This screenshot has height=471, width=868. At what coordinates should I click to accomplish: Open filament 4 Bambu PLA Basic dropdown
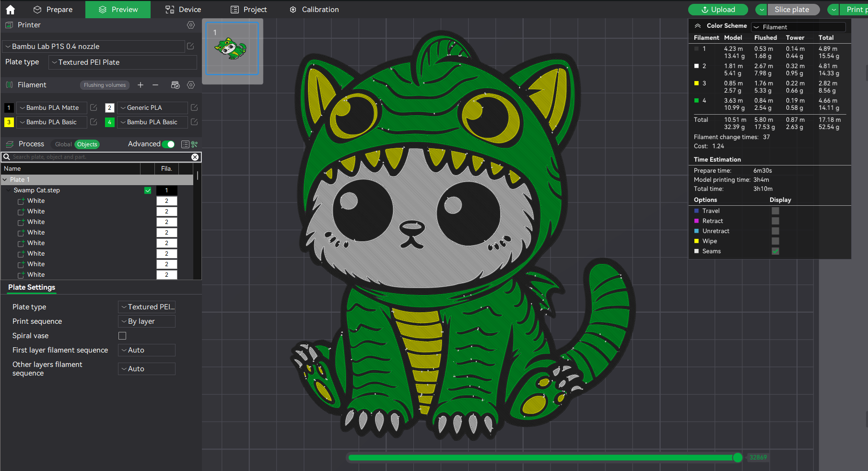pos(152,122)
